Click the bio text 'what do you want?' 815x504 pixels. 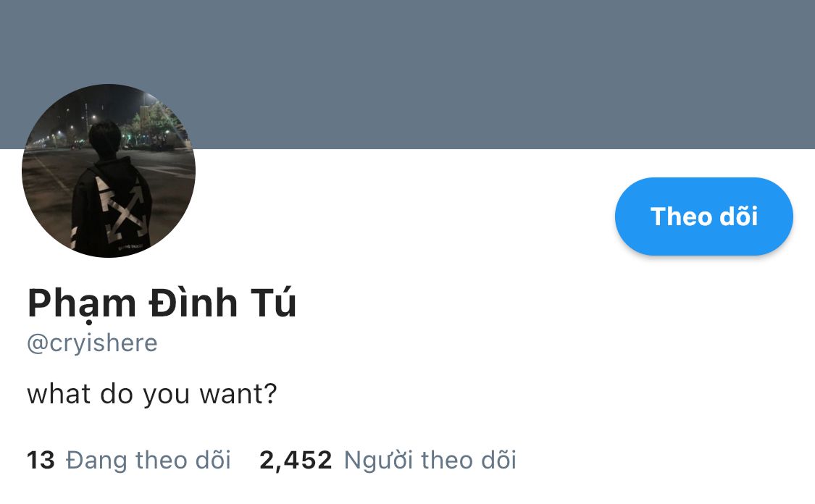pos(152,395)
